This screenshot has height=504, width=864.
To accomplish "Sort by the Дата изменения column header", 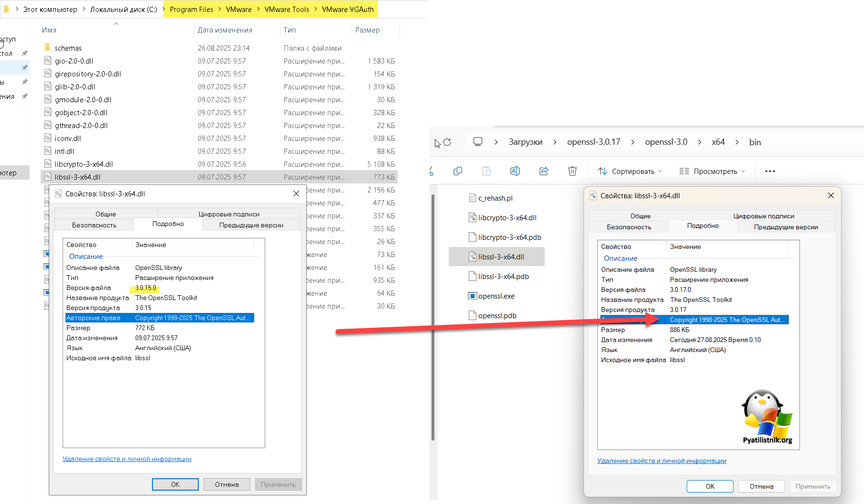I will click(x=225, y=30).
